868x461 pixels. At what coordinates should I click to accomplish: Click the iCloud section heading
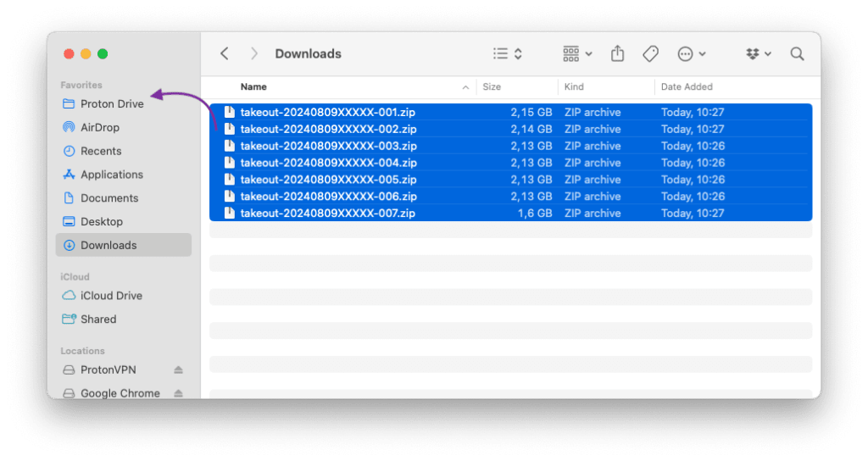(x=75, y=277)
